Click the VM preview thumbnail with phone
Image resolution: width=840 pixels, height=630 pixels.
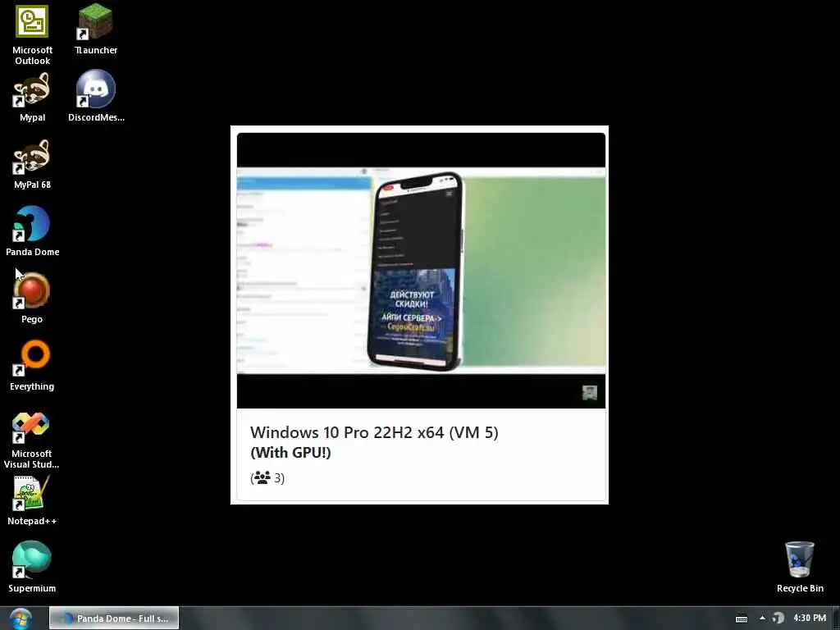tap(421, 271)
